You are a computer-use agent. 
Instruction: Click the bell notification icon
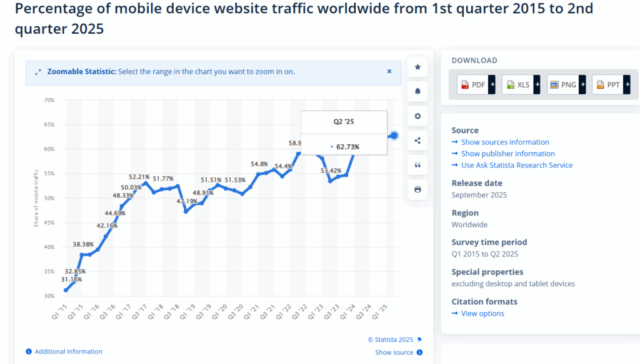click(417, 91)
